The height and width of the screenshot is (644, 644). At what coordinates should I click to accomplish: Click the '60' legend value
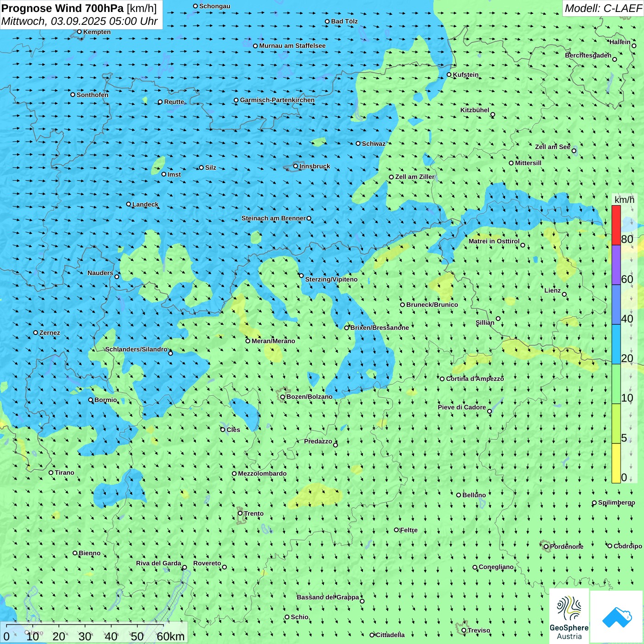pyautogui.click(x=627, y=279)
